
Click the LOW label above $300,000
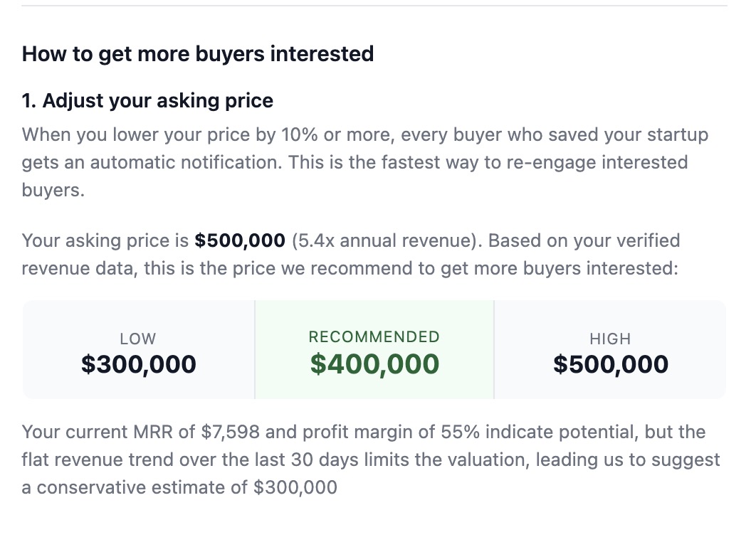(x=138, y=339)
